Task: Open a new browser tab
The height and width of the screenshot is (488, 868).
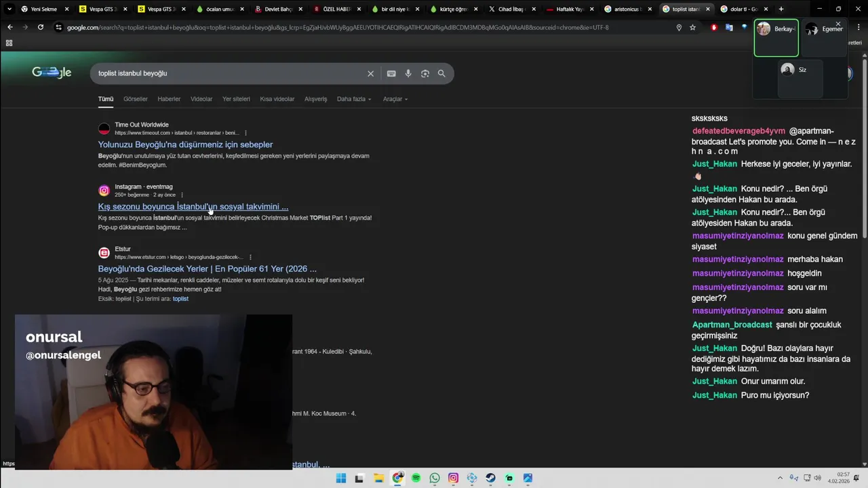Action: pos(781,9)
